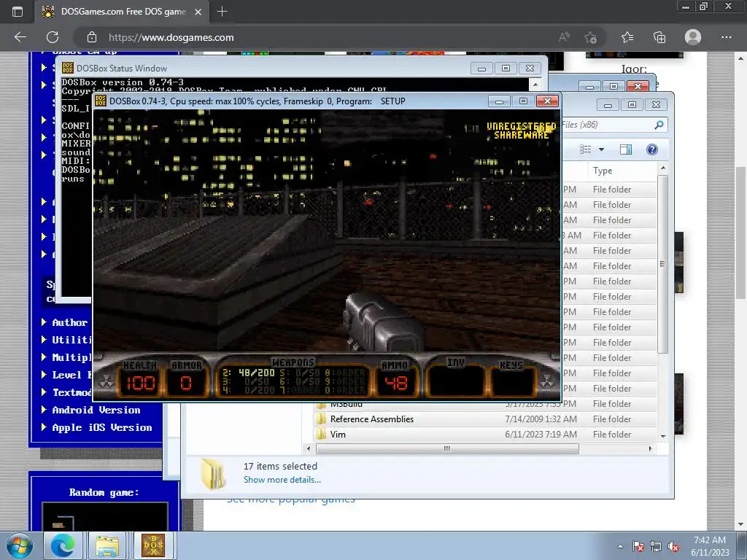The image size is (747, 560).
Task: Click the Random game thumbnail
Action: 105,516
